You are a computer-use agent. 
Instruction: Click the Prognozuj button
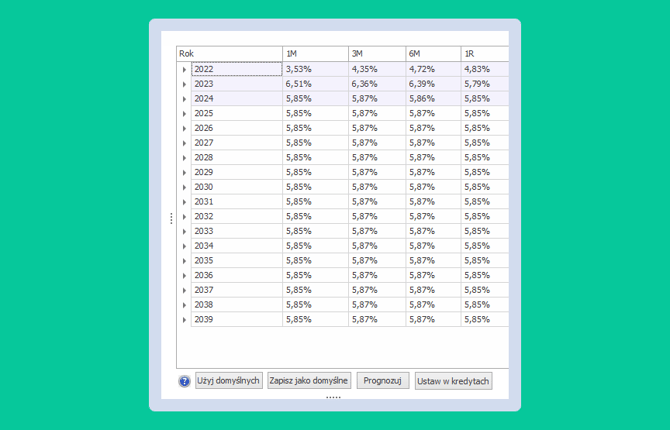point(383,380)
